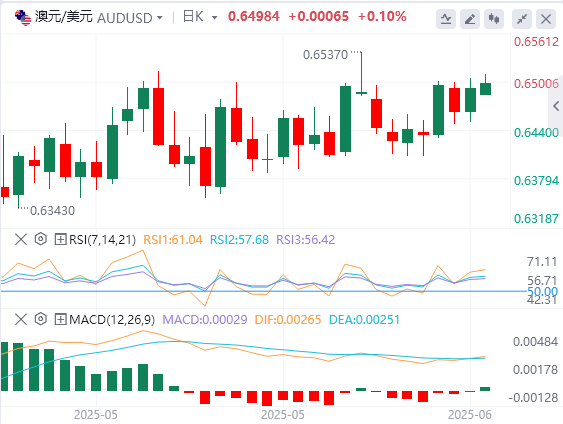Viewport: 563px width, 424px height.
Task: Remove the RSI indicator panel
Action: pyautogui.click(x=21, y=239)
